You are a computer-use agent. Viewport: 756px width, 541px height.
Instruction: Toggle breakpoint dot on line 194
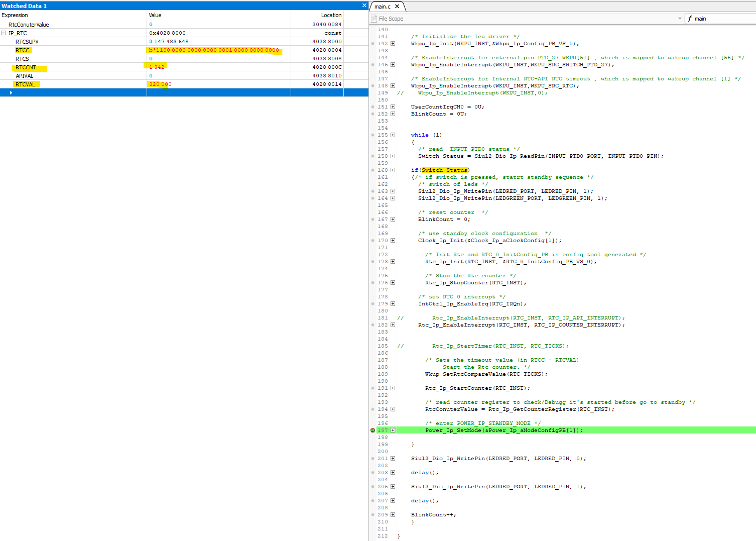[372, 409]
